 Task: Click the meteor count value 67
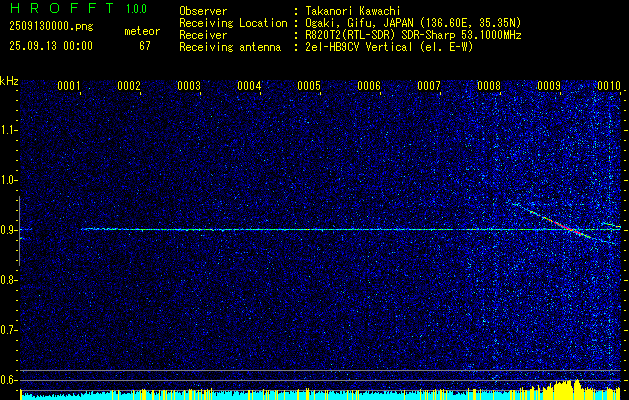tap(145, 46)
